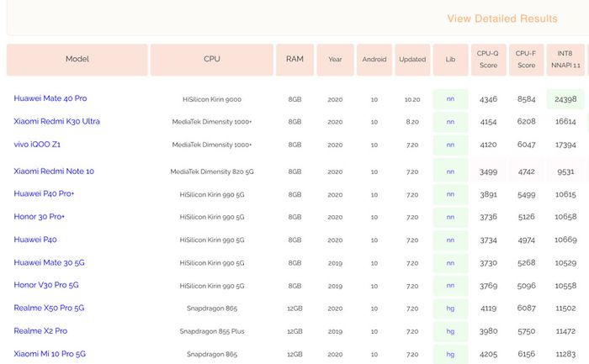Viewport: 589px width, 364px height.
Task: Select CPU-Q score 4205
Action: tap(488, 354)
